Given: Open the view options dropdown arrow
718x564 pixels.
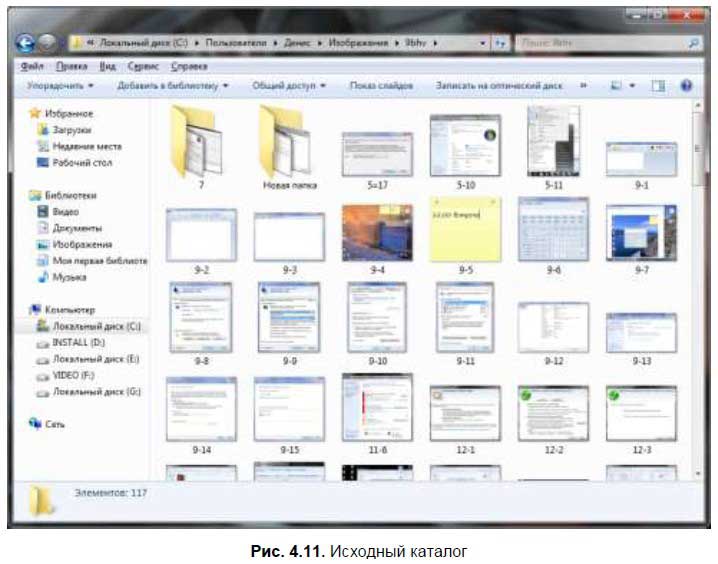Looking at the screenshot, I should (632, 86).
